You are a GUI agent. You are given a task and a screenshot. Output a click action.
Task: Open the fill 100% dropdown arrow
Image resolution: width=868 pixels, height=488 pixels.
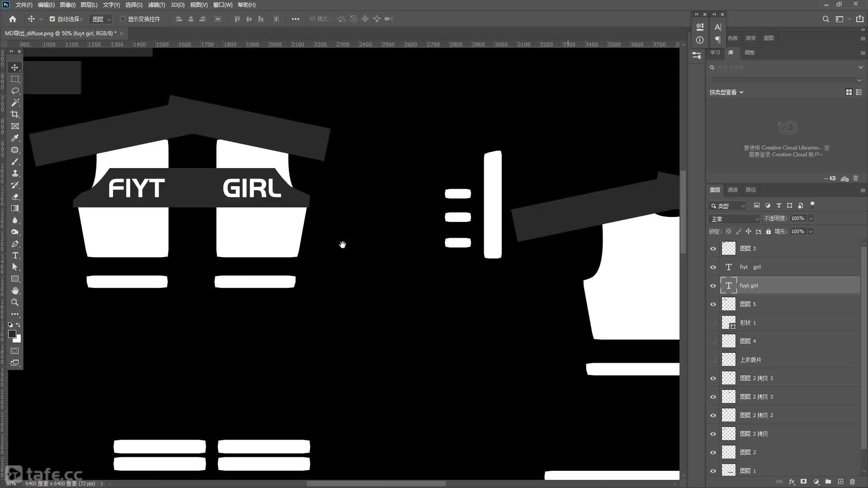[x=811, y=231]
